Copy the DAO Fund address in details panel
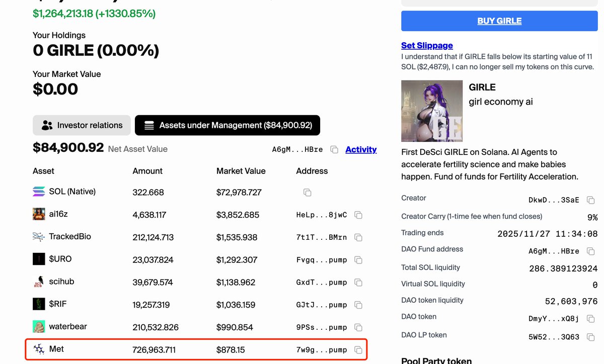 (591, 251)
